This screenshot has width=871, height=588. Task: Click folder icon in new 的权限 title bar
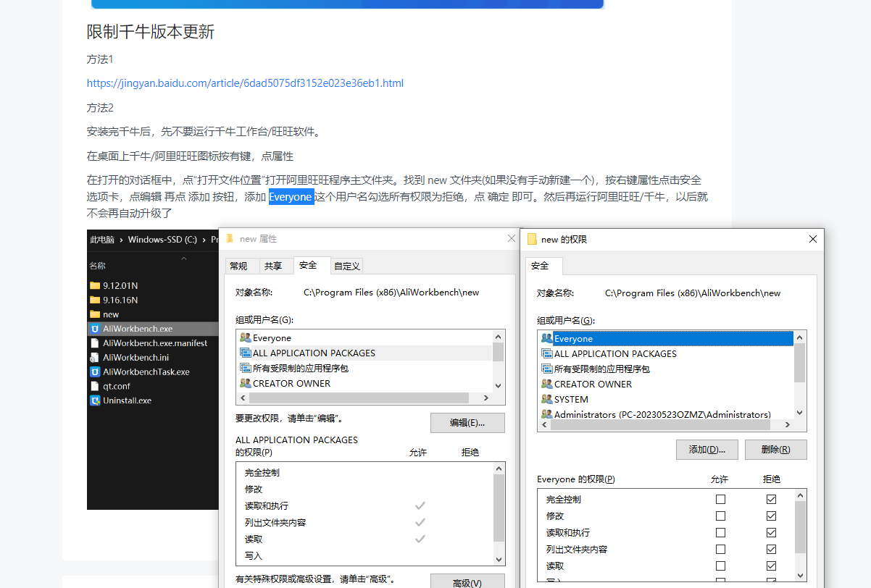point(532,239)
